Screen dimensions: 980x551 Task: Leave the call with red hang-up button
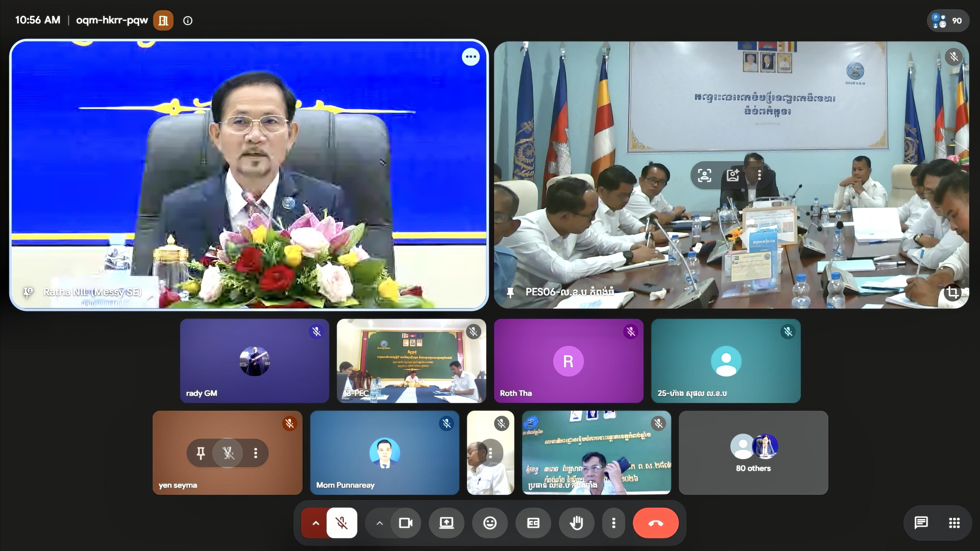pyautogui.click(x=655, y=523)
